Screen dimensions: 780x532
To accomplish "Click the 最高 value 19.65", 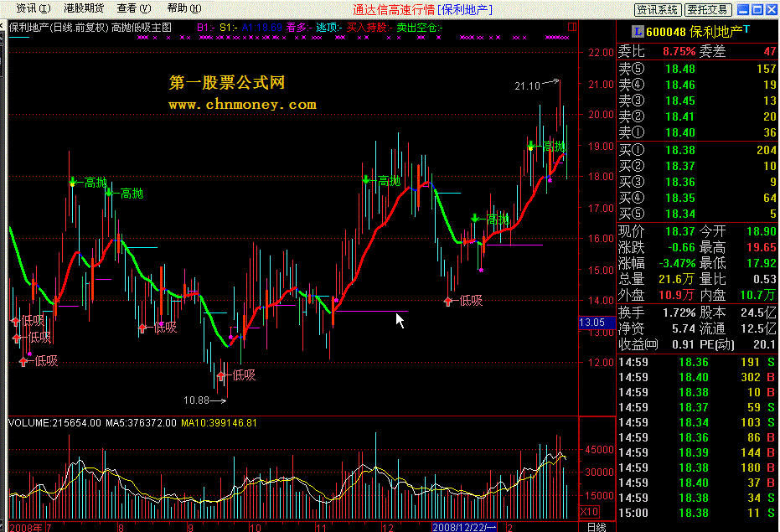I will point(762,247).
